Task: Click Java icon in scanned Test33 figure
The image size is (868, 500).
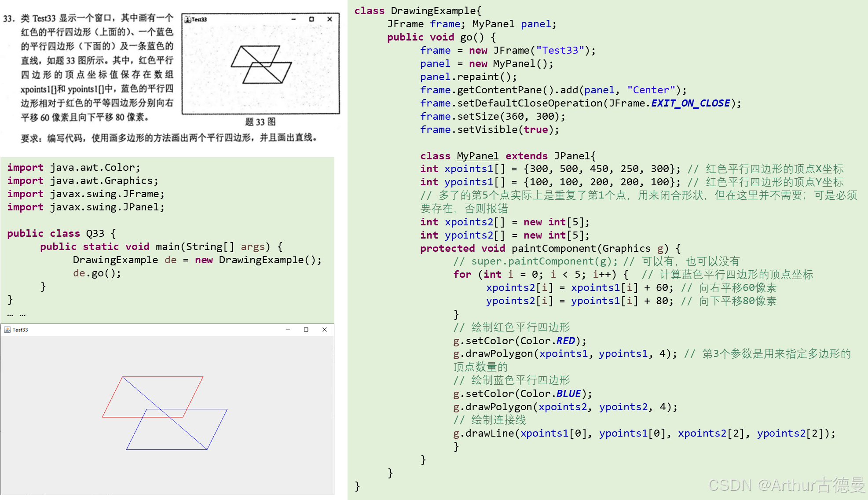Action: [x=188, y=19]
